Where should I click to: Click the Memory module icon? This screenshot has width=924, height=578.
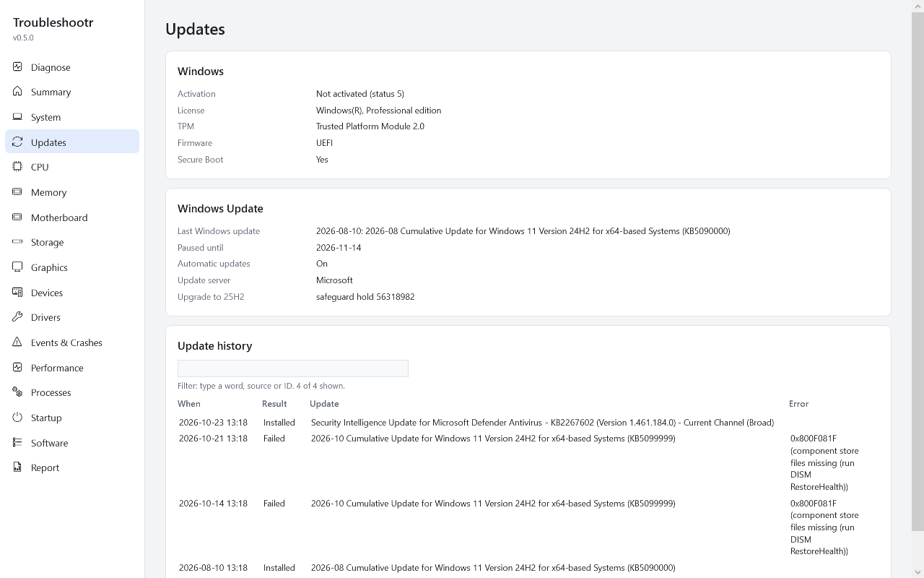tap(17, 192)
